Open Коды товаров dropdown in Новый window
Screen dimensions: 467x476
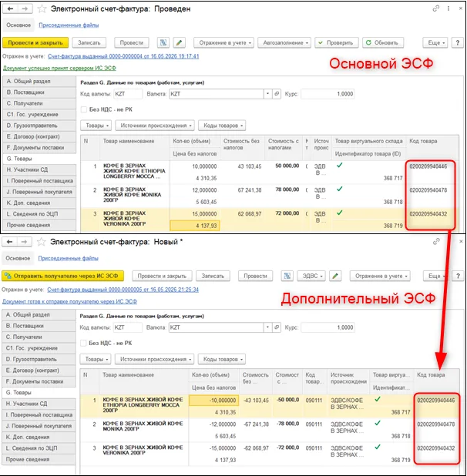coord(222,359)
